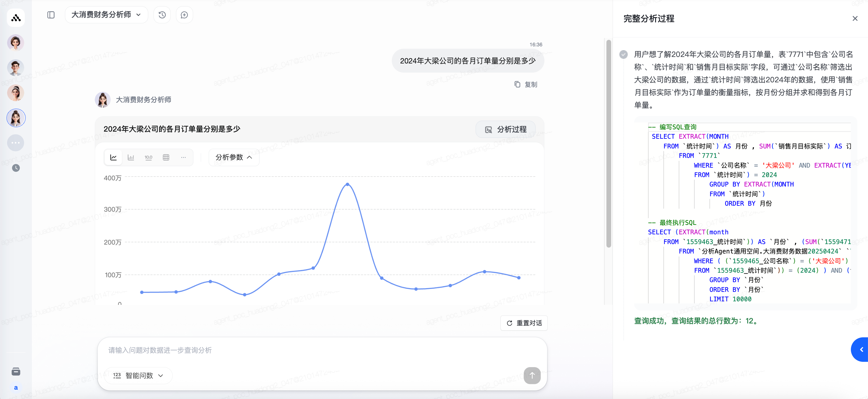The width and height of the screenshot is (868, 399).
Task: Click the 重置对话 button
Action: point(524,323)
